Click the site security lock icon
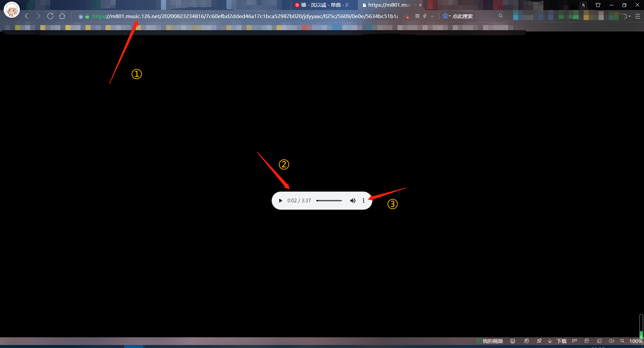This screenshot has height=348, width=644. click(x=87, y=16)
